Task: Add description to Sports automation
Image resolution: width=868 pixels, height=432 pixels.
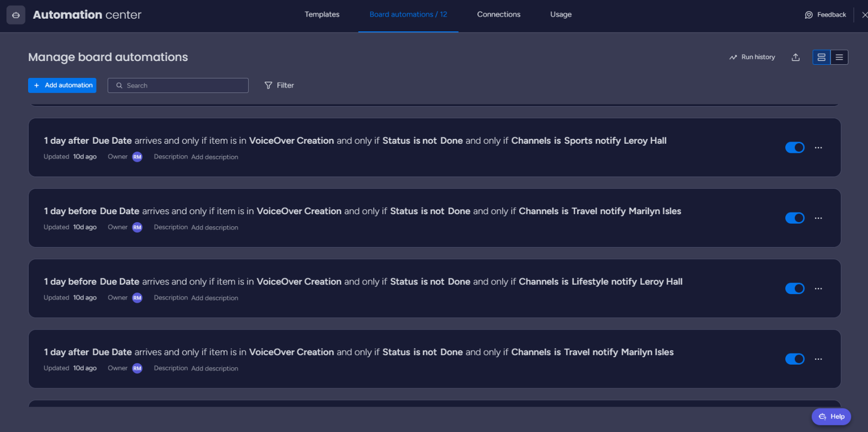Action: (214, 157)
